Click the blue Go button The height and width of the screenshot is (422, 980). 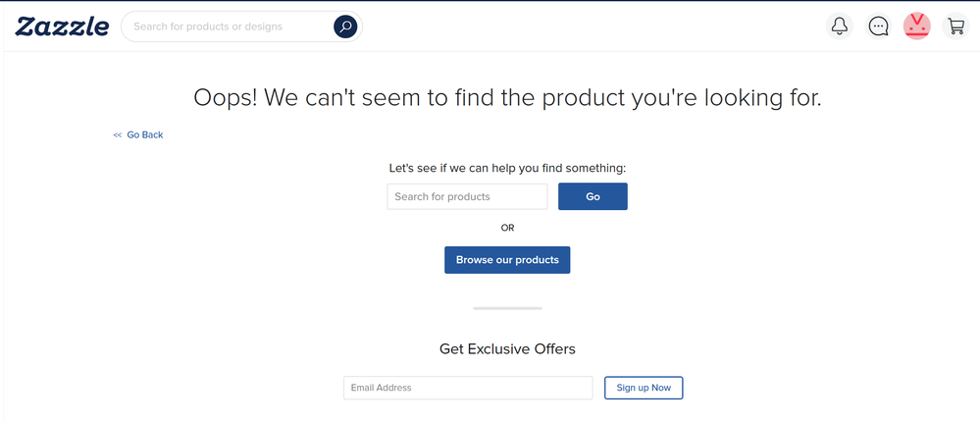pyautogui.click(x=593, y=196)
